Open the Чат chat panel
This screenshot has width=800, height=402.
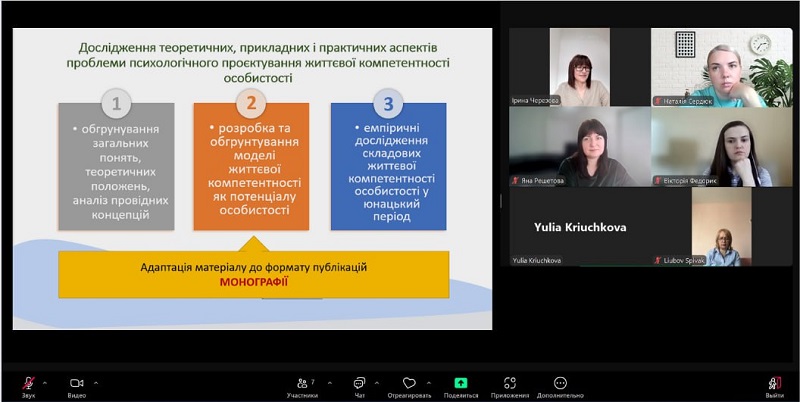click(359, 383)
